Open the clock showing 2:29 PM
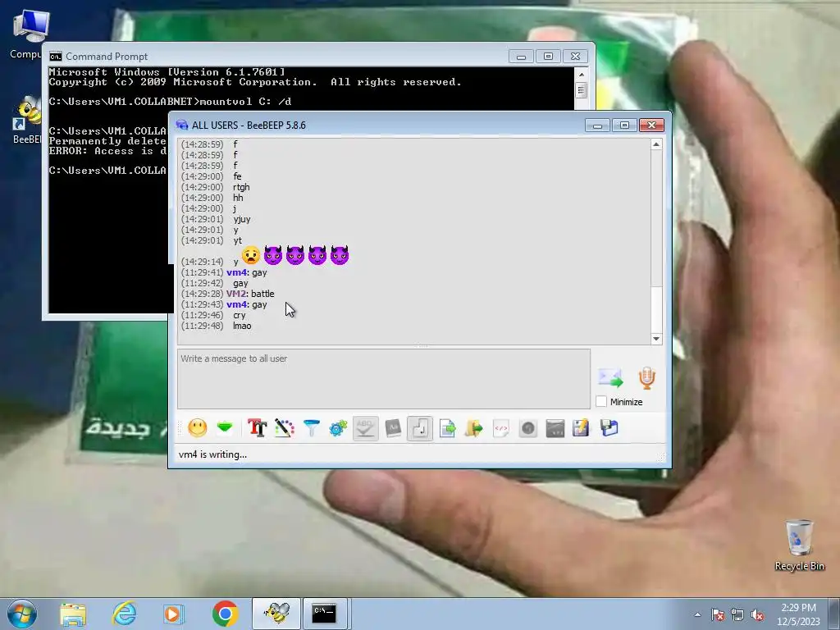Image resolution: width=840 pixels, height=630 pixels. pos(798,614)
